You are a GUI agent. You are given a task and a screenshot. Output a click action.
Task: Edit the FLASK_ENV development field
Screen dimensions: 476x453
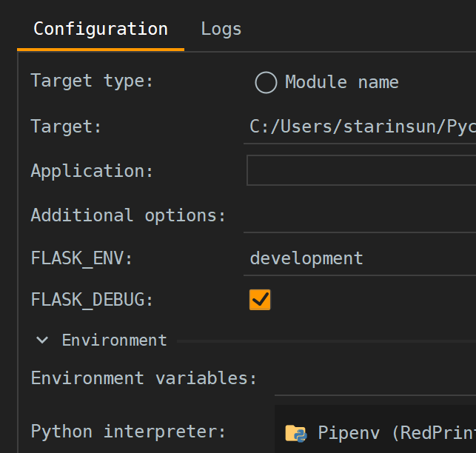click(x=361, y=258)
